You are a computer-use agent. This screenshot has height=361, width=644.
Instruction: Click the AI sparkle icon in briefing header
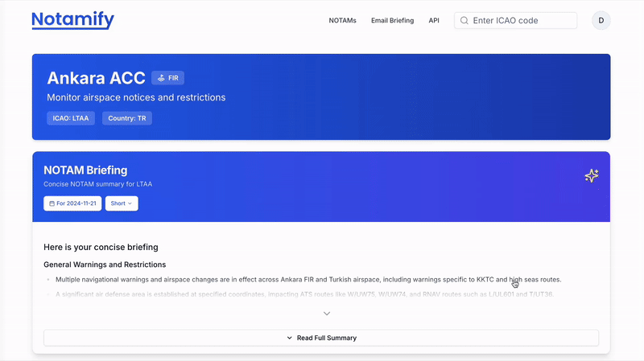click(592, 175)
